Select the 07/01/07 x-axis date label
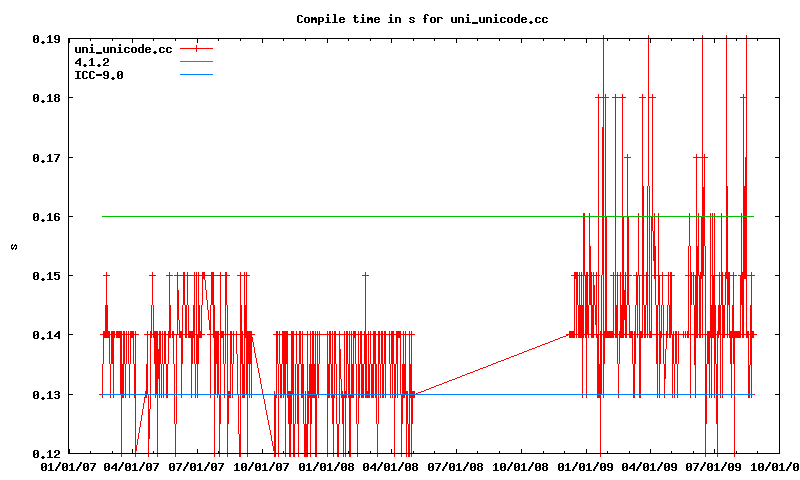This screenshot has height=480, width=800. (x=197, y=467)
